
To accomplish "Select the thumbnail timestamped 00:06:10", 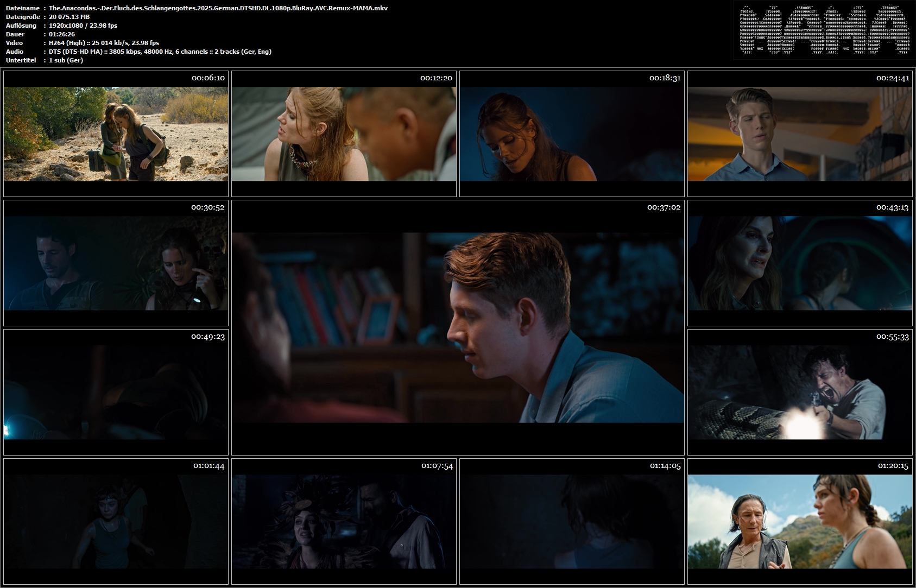I will 116,134.
